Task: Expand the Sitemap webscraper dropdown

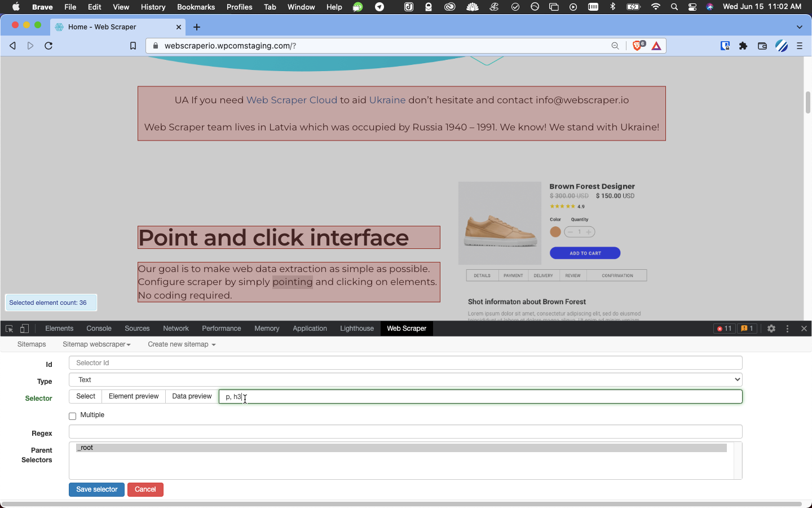Action: [96, 344]
